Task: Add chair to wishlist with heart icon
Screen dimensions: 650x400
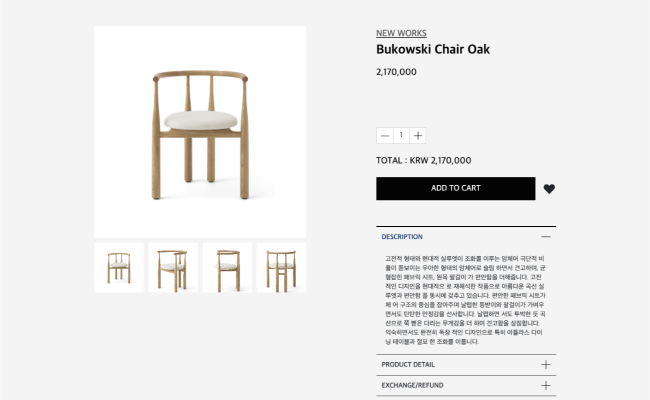Action: click(549, 189)
